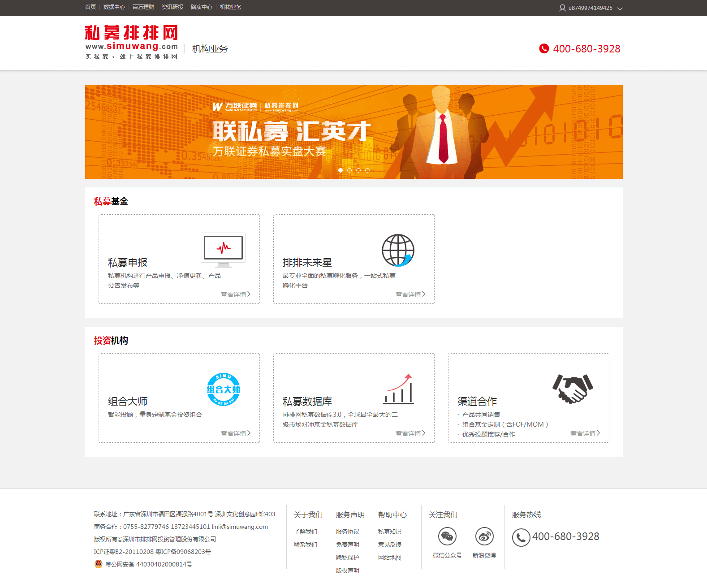707x588 pixels.
Task: Click the police badge icon by 粤公网安备
Action: coord(99,564)
